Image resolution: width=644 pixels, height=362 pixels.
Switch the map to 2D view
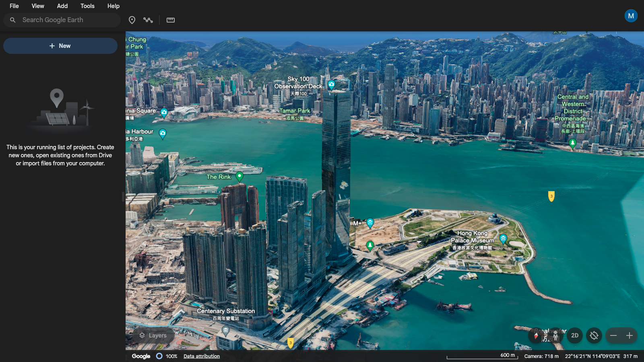(575, 335)
